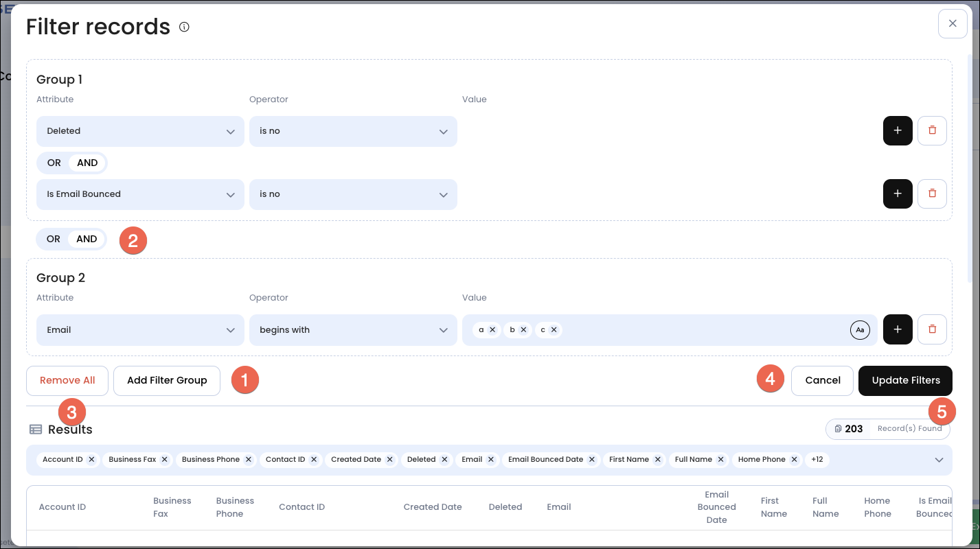
Task: Click the First Name column header
Action: [774, 507]
